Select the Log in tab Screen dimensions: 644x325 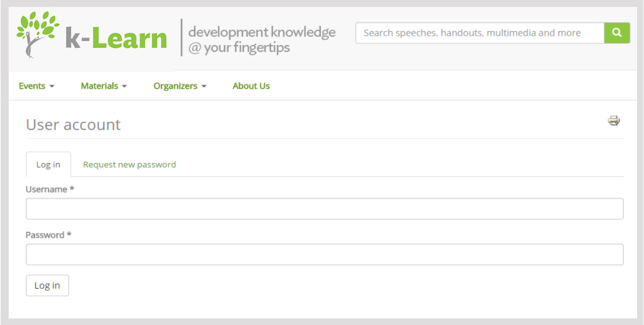[48, 164]
